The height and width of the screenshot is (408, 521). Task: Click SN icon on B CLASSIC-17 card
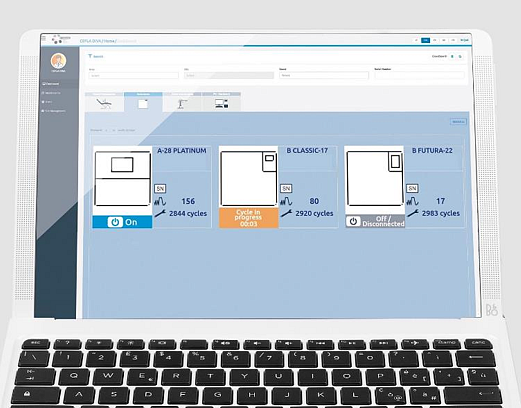click(286, 189)
